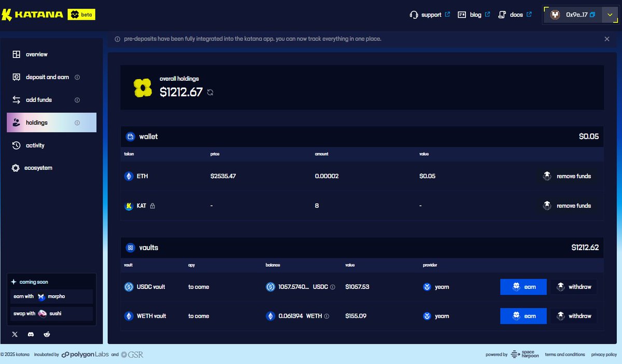Select the holdings sidebar item

pos(51,123)
